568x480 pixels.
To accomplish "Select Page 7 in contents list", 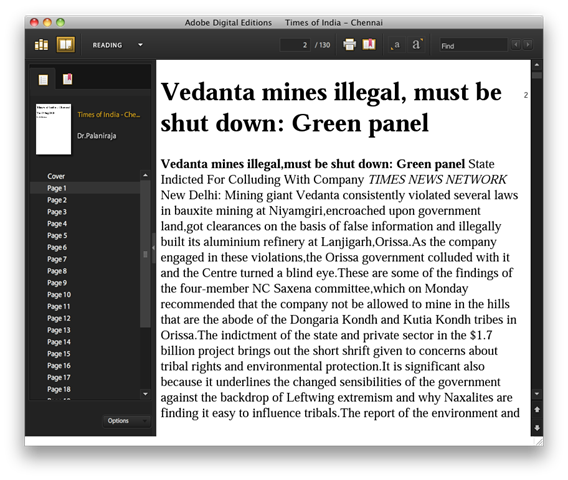I will [85, 259].
